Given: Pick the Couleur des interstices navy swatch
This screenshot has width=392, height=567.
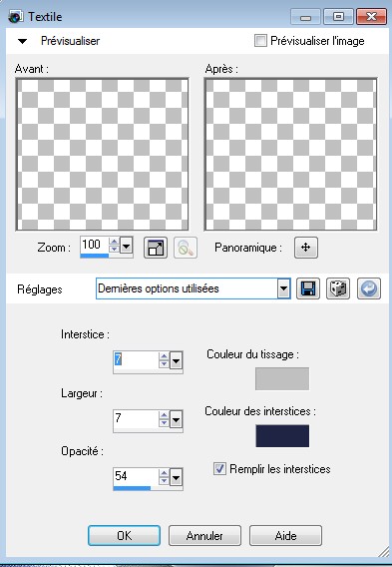Looking at the screenshot, I should [x=282, y=436].
